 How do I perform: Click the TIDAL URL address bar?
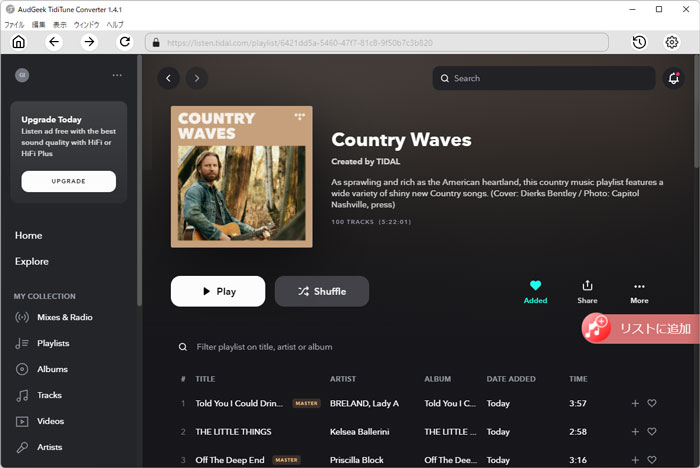click(377, 42)
